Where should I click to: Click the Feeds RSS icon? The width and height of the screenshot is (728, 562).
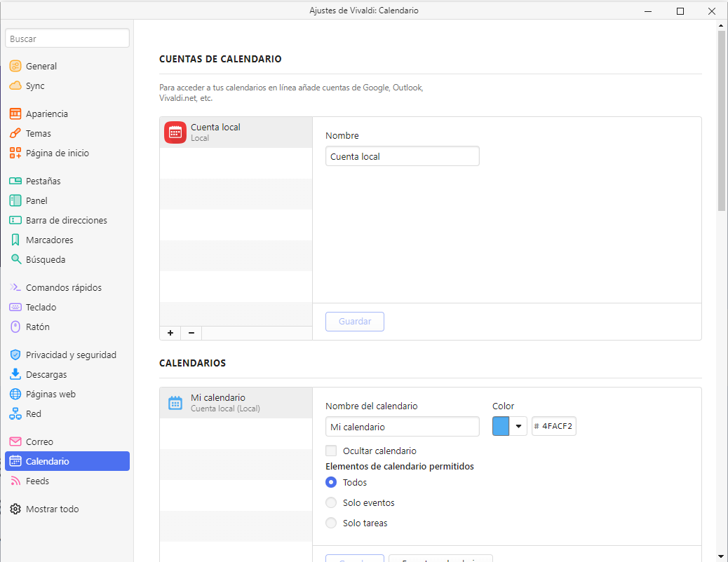15,481
